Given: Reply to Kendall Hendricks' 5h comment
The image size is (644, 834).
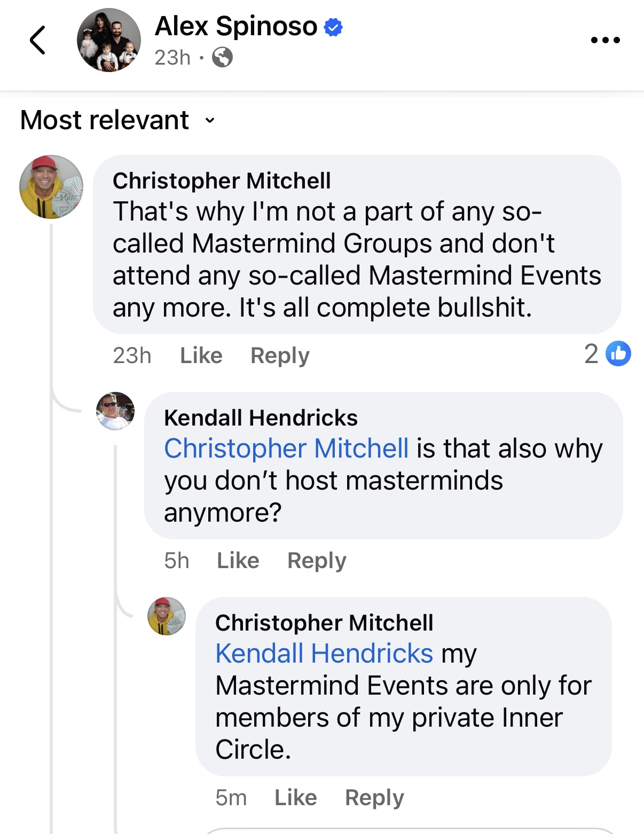Looking at the screenshot, I should click(x=317, y=561).
